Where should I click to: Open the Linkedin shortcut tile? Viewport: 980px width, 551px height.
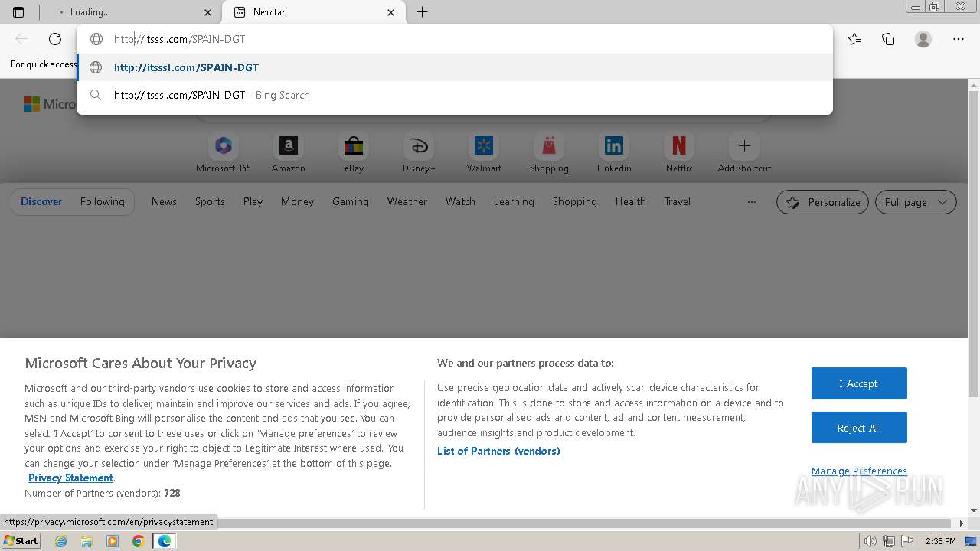coord(614,153)
